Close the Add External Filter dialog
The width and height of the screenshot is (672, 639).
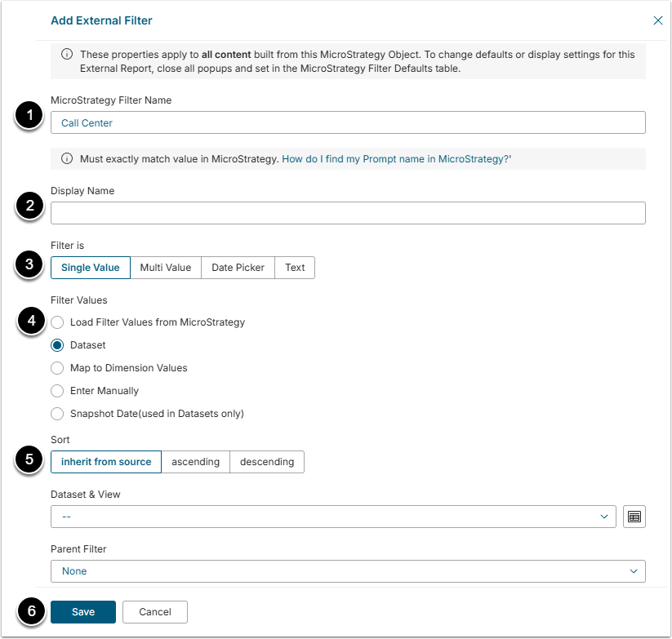(x=657, y=20)
